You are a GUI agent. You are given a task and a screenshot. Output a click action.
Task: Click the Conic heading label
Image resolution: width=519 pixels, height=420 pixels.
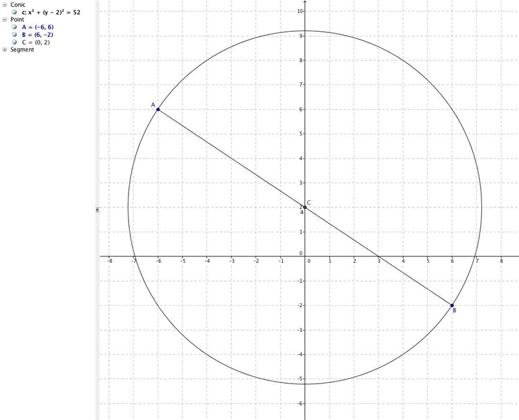tap(18, 5)
